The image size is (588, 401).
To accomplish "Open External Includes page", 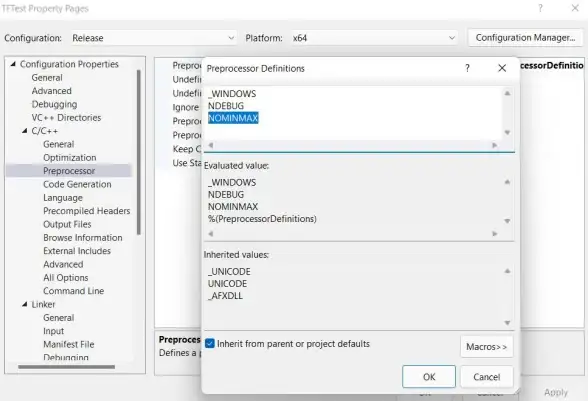I will tap(77, 251).
